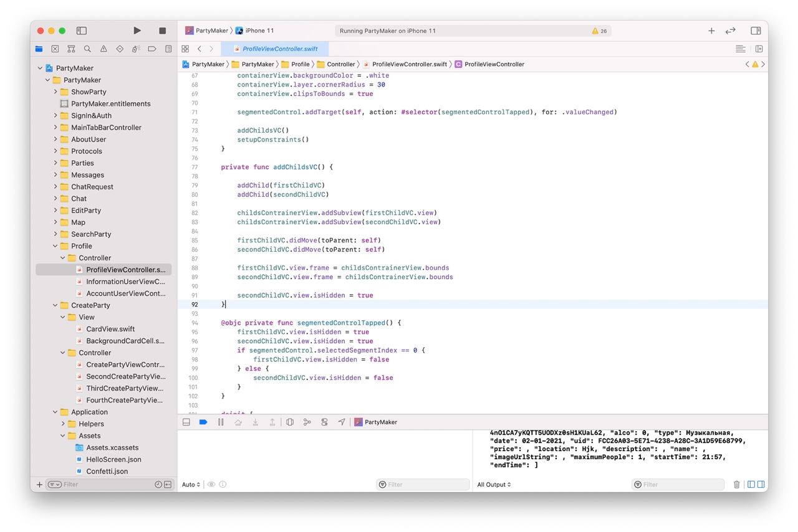Click the PartyMaker project in the jump bar
This screenshot has height=532, width=798.
point(203,64)
